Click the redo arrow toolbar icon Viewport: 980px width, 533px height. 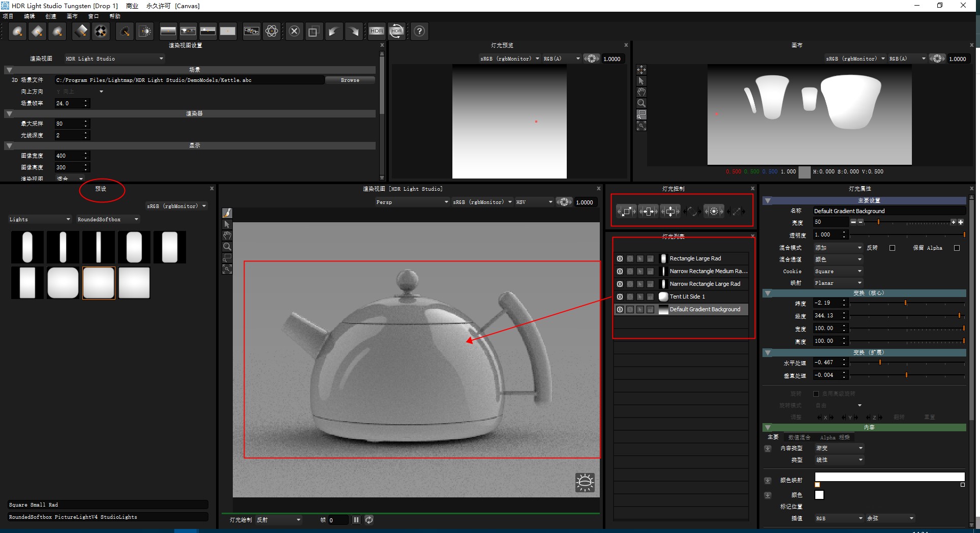click(x=354, y=31)
